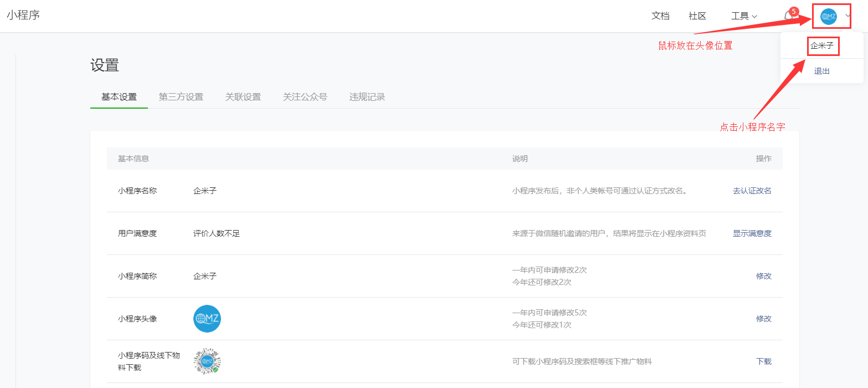This screenshot has width=868, height=388.
Task: Click the 设置 page heading
Action: [105, 65]
